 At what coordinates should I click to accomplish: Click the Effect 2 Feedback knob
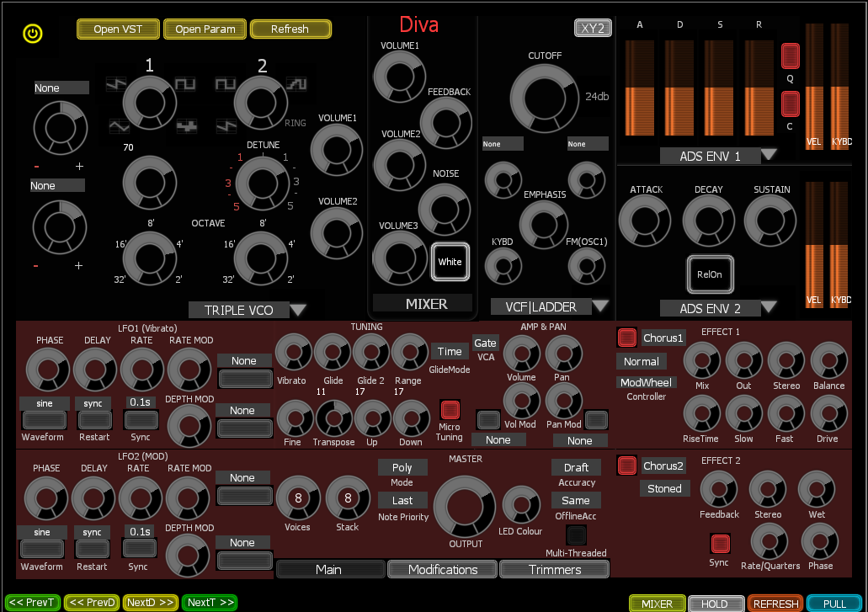coord(718,490)
